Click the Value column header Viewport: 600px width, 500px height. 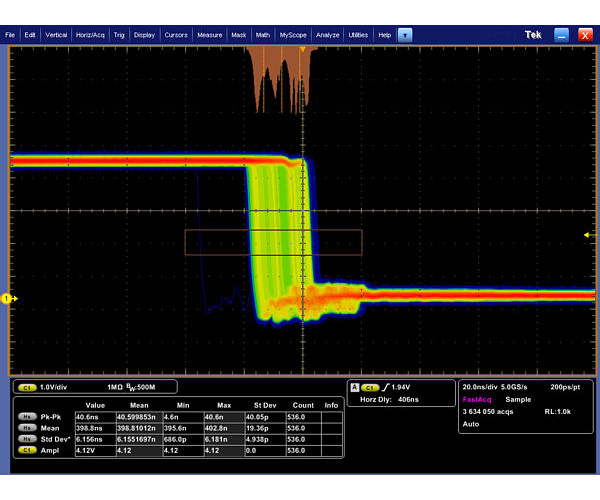[95, 405]
